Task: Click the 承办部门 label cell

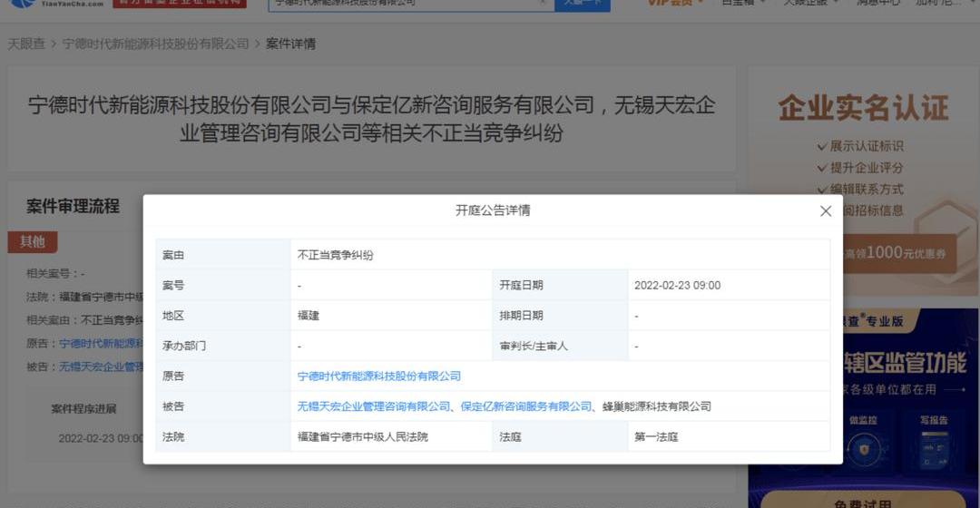Action: (x=223, y=347)
